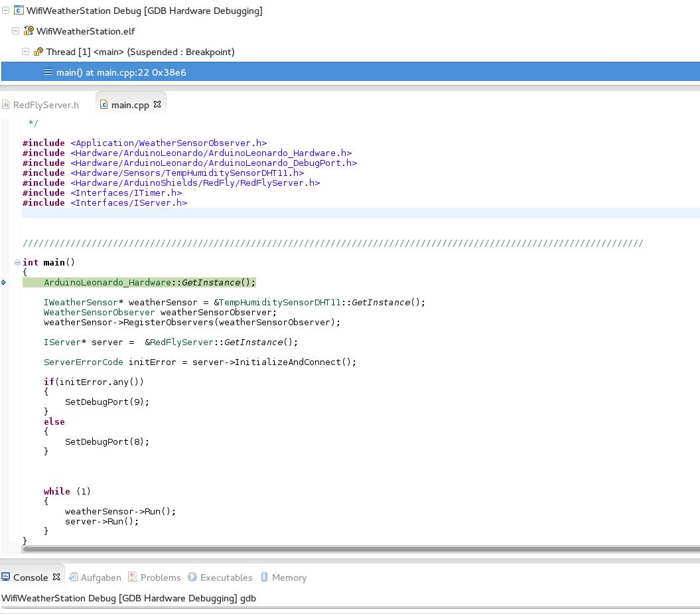
Task: Click the Thread [1] thread icon
Action: pos(39,51)
